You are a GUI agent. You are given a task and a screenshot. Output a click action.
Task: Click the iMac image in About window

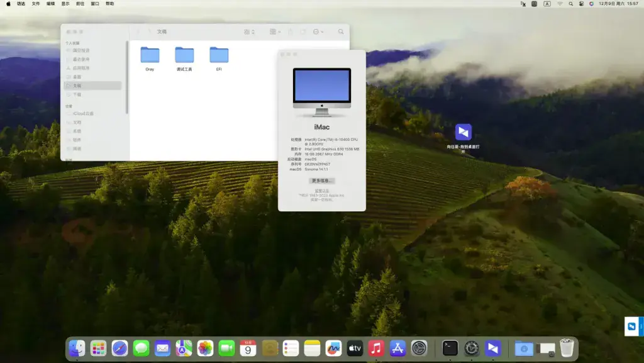click(322, 92)
